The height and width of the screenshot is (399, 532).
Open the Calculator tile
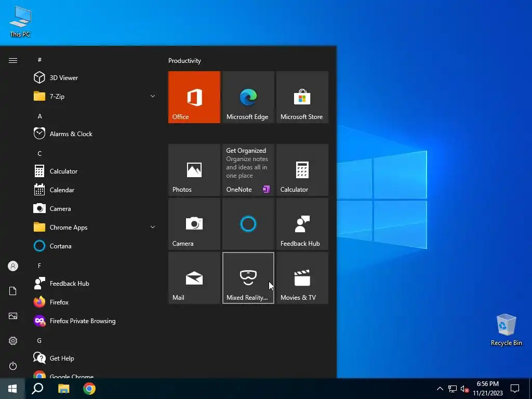[x=302, y=170]
